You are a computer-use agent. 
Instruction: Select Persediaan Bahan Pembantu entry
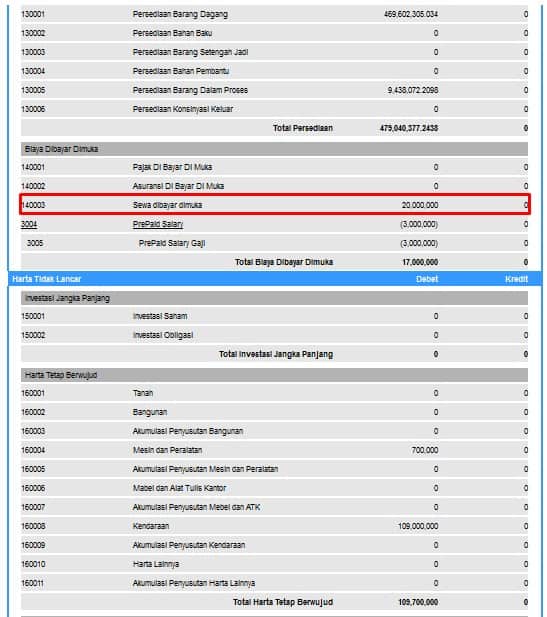click(181, 71)
